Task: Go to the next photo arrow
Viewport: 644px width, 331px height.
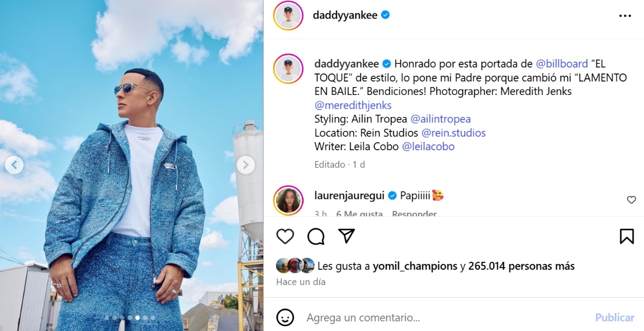Action: [x=246, y=165]
